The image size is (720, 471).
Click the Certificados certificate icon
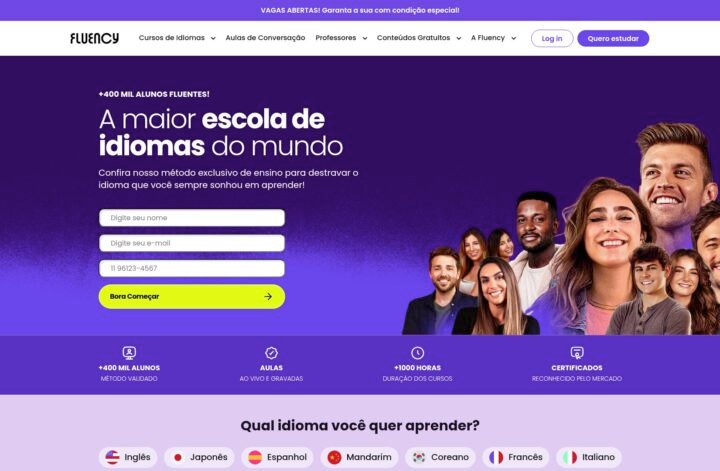(577, 353)
